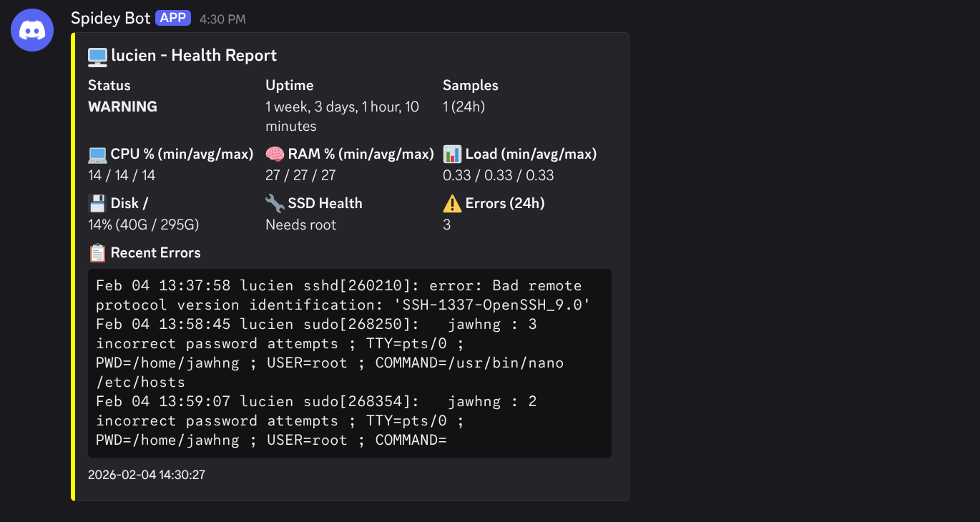Click the 4:30 PM message timestamp

coord(222,19)
